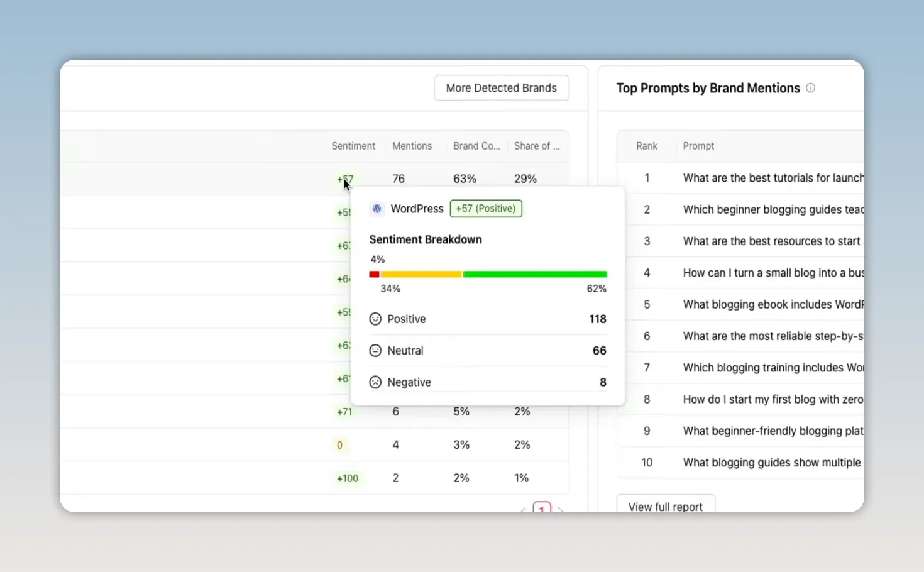924x572 pixels.
Task: Sort by the Mentions column header
Action: coord(412,146)
